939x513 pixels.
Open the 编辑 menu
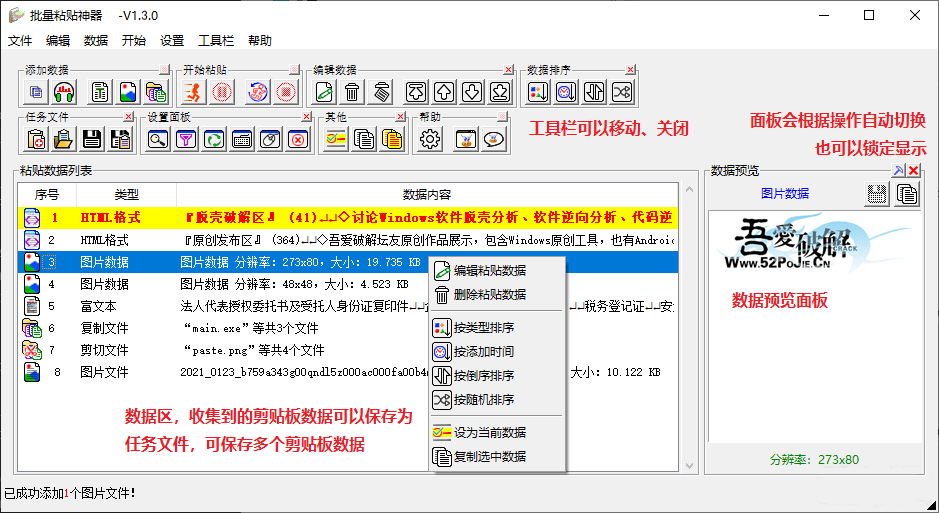click(x=57, y=41)
